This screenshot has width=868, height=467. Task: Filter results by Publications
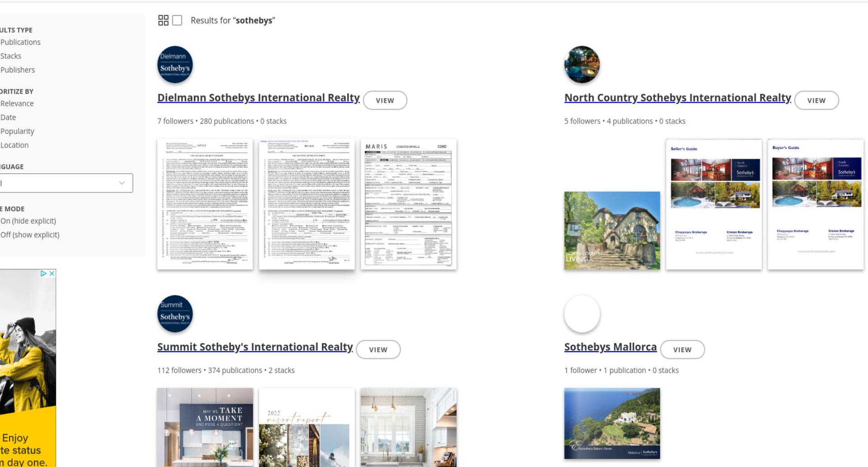click(20, 42)
